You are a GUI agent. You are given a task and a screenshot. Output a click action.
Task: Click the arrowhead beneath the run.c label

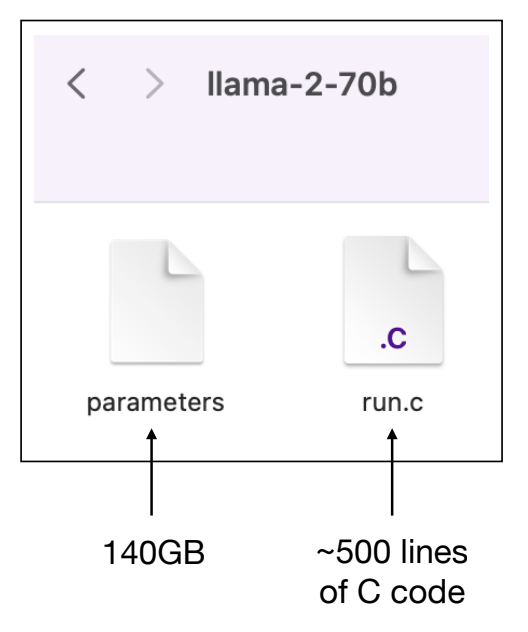pos(392,434)
